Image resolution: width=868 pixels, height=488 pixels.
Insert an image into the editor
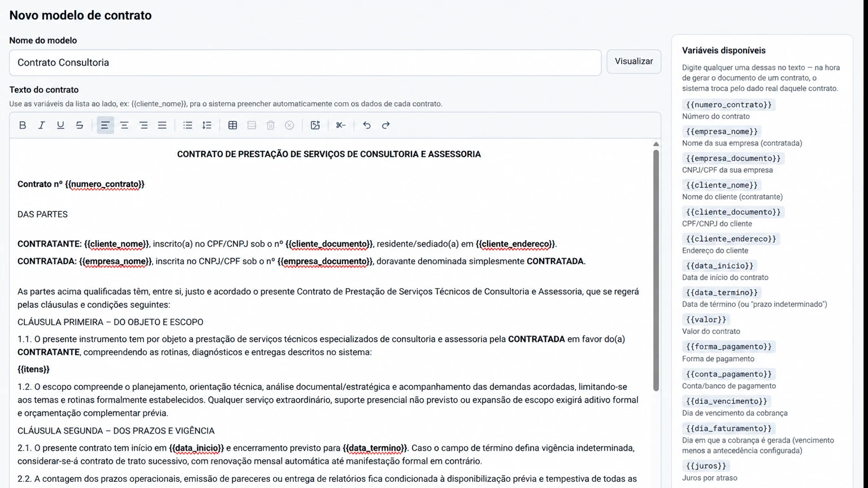click(315, 125)
